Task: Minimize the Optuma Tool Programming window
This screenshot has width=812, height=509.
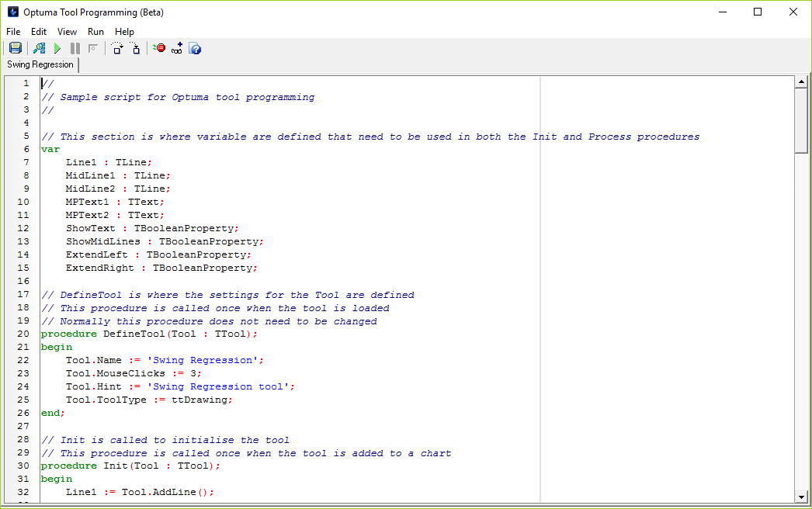Action: (723, 12)
